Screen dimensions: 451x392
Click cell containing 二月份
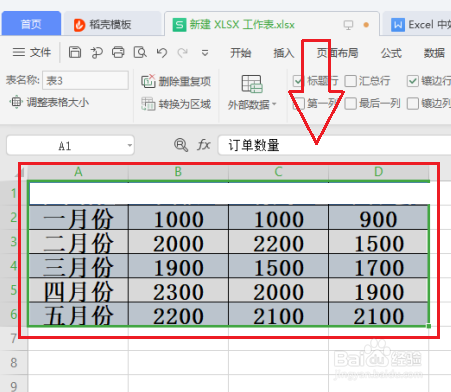coord(78,242)
